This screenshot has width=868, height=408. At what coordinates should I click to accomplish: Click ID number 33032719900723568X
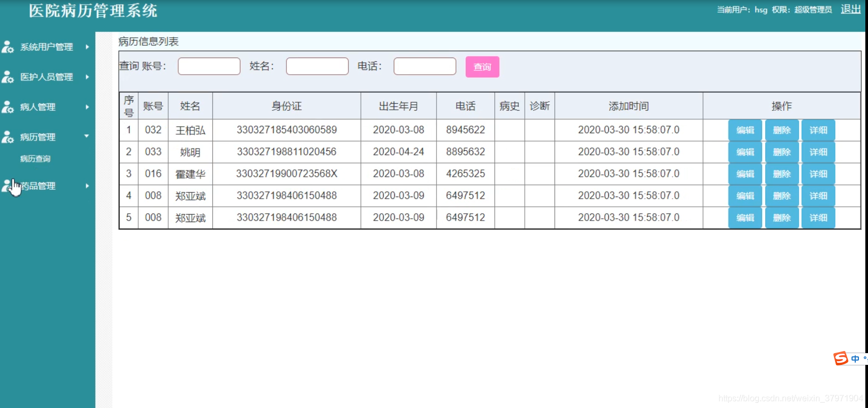tap(287, 173)
